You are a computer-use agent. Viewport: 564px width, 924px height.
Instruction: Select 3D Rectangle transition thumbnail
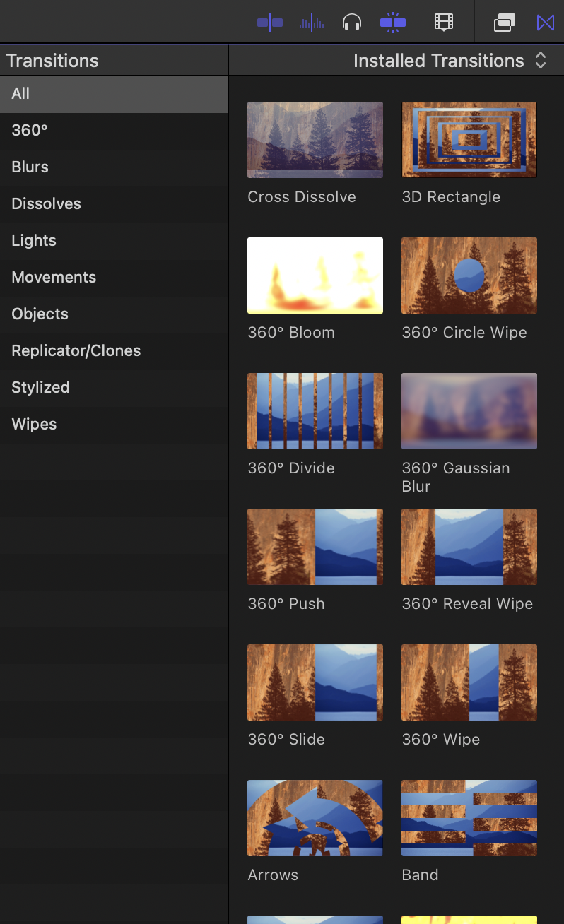[469, 140]
